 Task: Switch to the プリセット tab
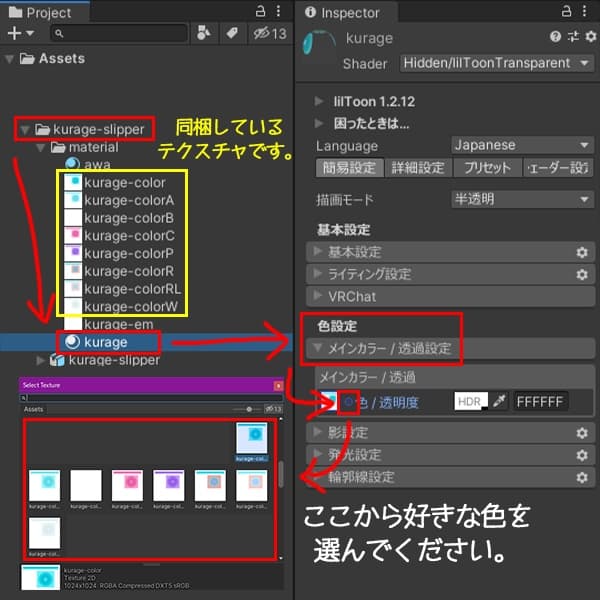point(487,168)
